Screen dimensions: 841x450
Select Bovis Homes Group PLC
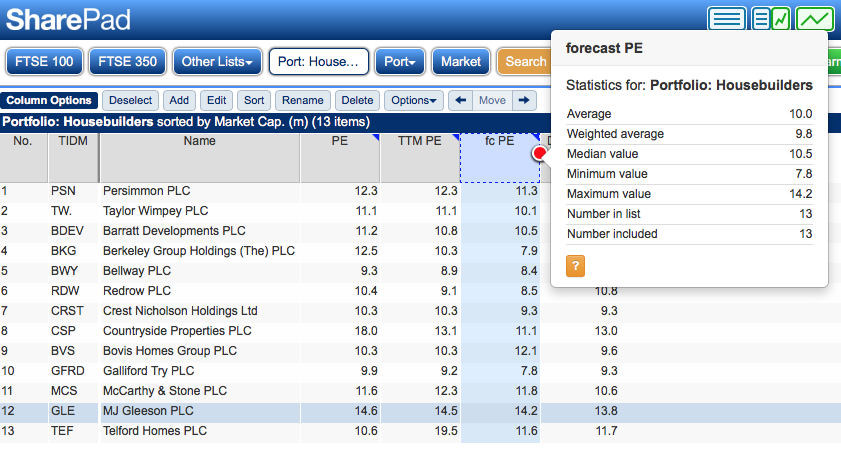tap(170, 351)
